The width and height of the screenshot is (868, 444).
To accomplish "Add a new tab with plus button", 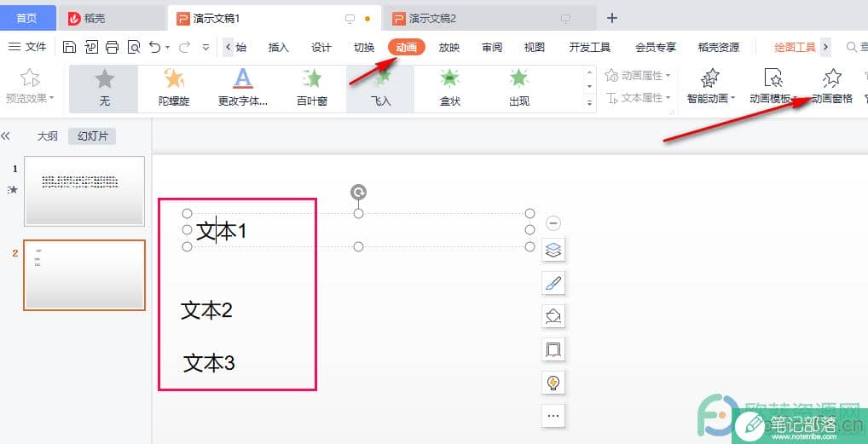I will tap(611, 18).
